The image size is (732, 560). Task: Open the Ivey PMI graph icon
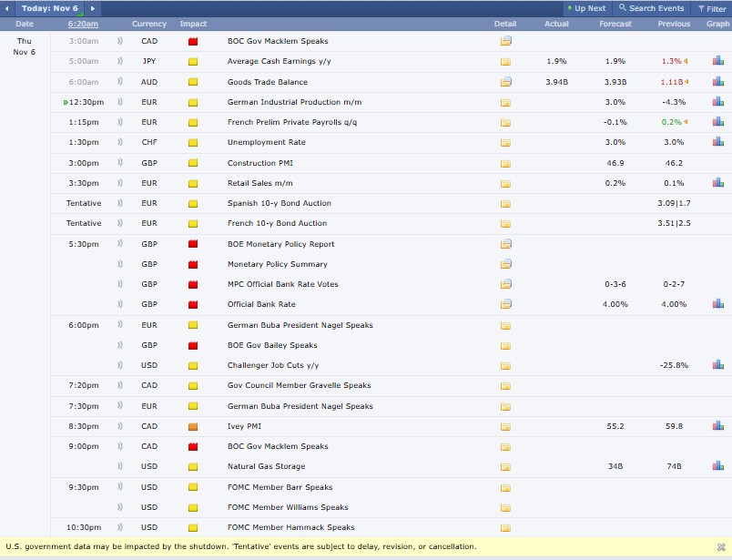click(x=717, y=426)
